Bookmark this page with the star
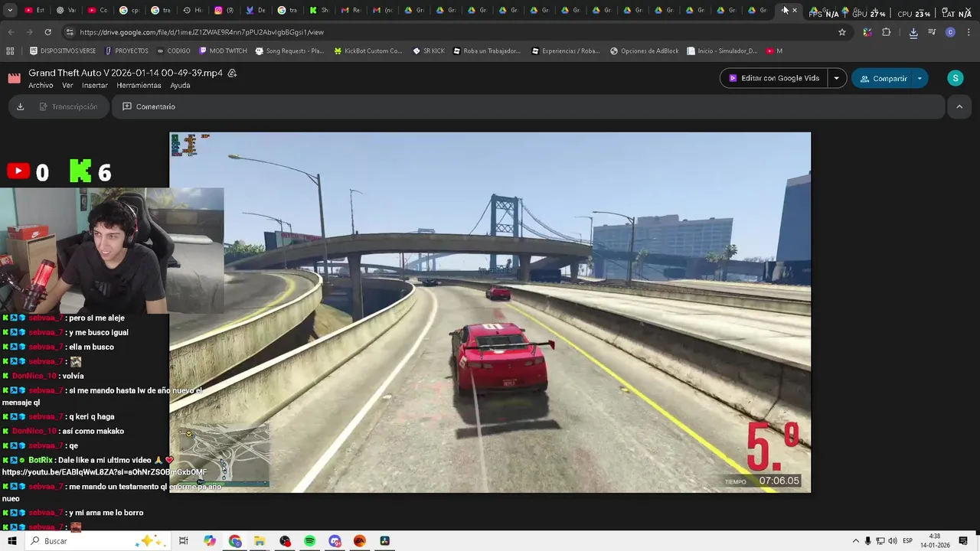Screen dimensions: 980x551 click(x=842, y=32)
